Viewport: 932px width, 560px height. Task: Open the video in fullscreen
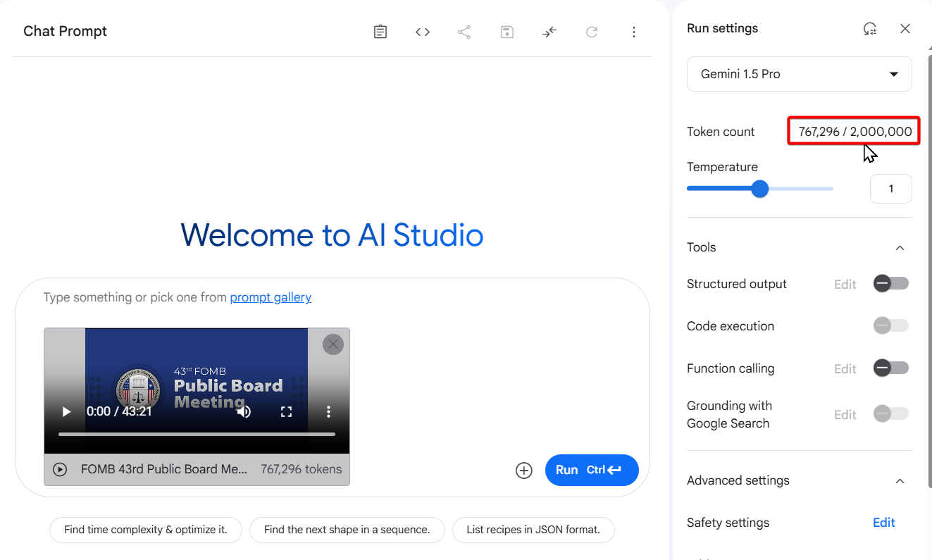click(286, 411)
